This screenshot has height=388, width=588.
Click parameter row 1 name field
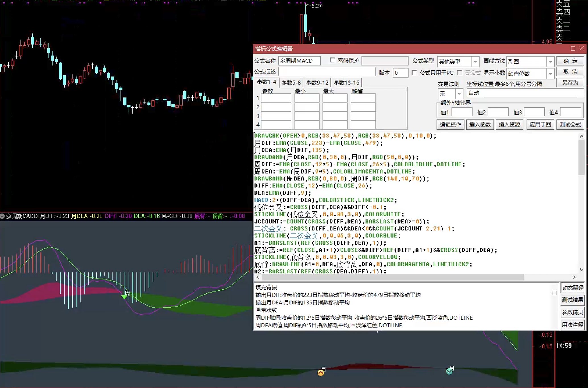[276, 98]
